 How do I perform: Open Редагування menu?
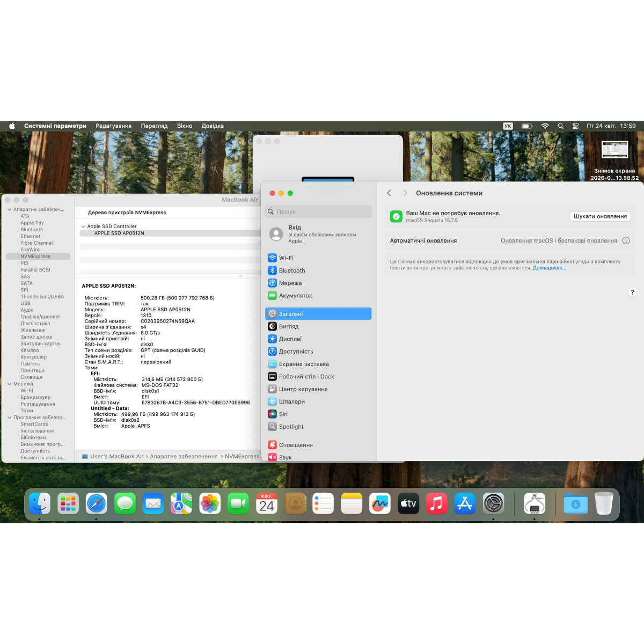pyautogui.click(x=114, y=126)
